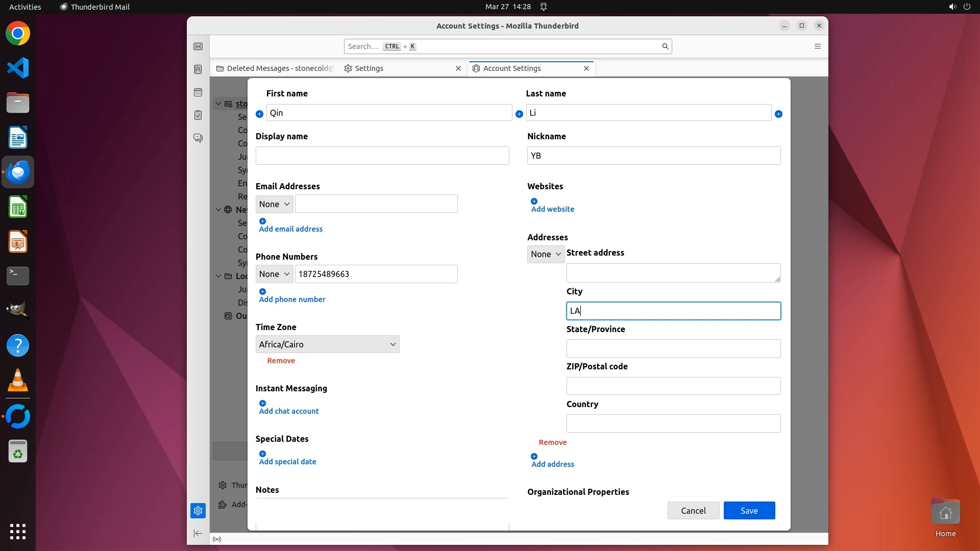
Task: Switch to Deleted Messages tab
Action: click(x=276, y=68)
